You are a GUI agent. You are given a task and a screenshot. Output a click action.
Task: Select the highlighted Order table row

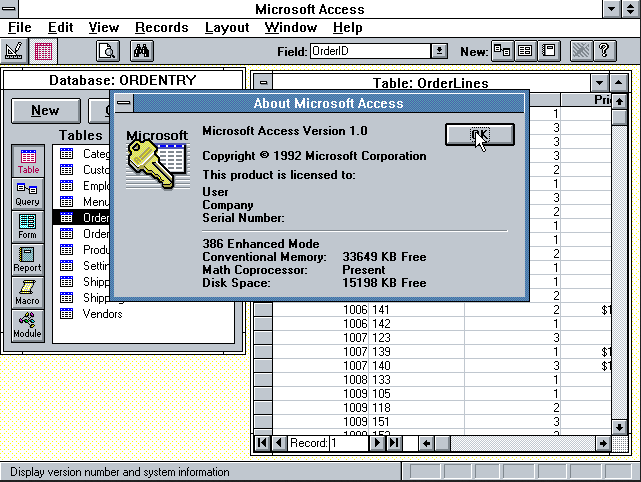pos(82,217)
